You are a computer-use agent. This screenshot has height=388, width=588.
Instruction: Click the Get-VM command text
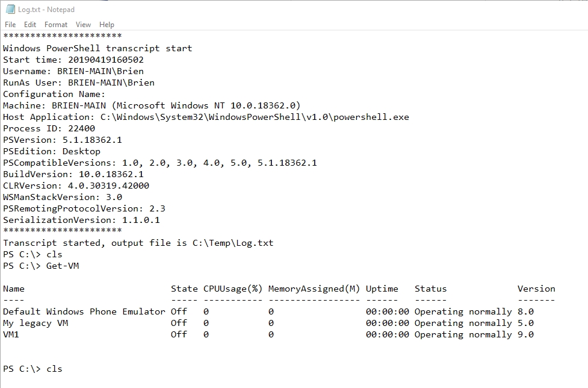click(63, 266)
